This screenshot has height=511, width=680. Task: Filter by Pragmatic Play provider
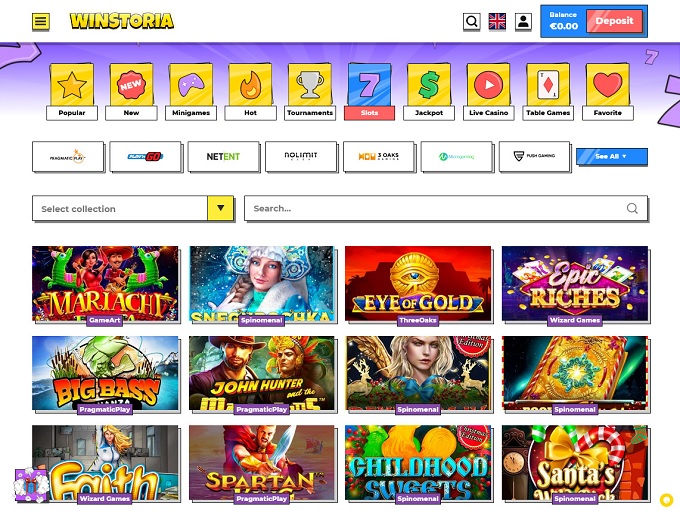pyautogui.click(x=68, y=156)
